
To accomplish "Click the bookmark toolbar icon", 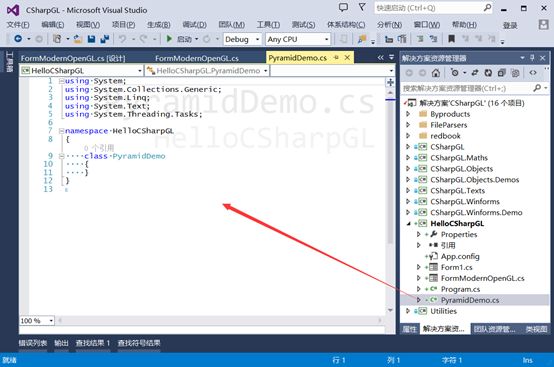I will [451, 39].
